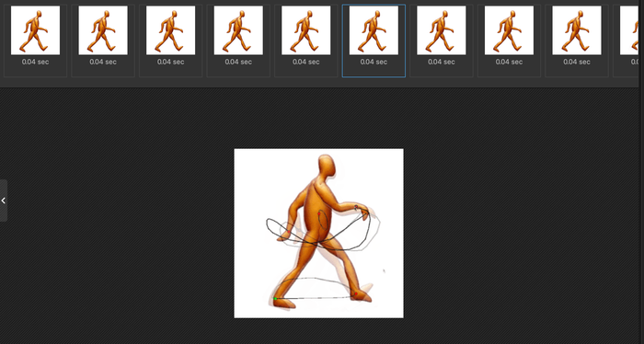Select the fourth frame thumbnail in the strip
This screenshot has height=344, width=644.
pos(238,30)
